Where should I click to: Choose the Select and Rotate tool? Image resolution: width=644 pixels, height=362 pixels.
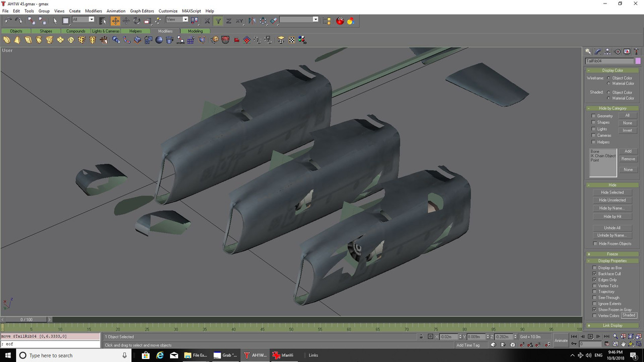point(137,21)
